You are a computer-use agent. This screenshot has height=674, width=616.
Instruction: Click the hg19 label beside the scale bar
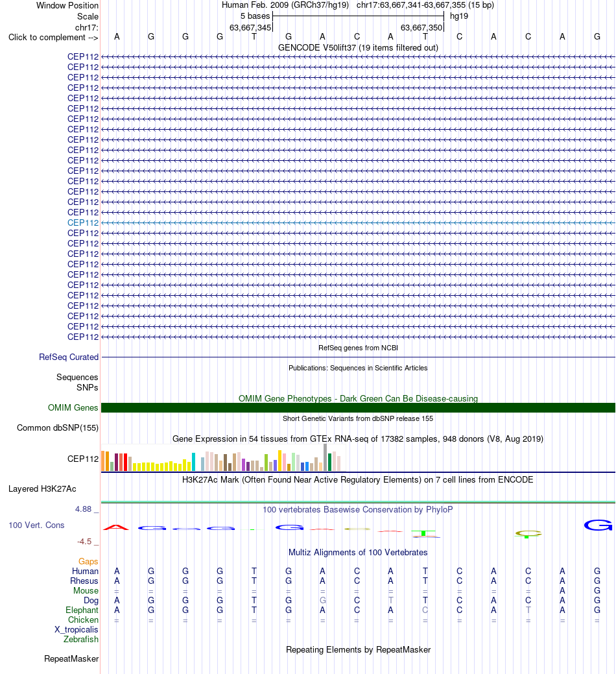459,16
